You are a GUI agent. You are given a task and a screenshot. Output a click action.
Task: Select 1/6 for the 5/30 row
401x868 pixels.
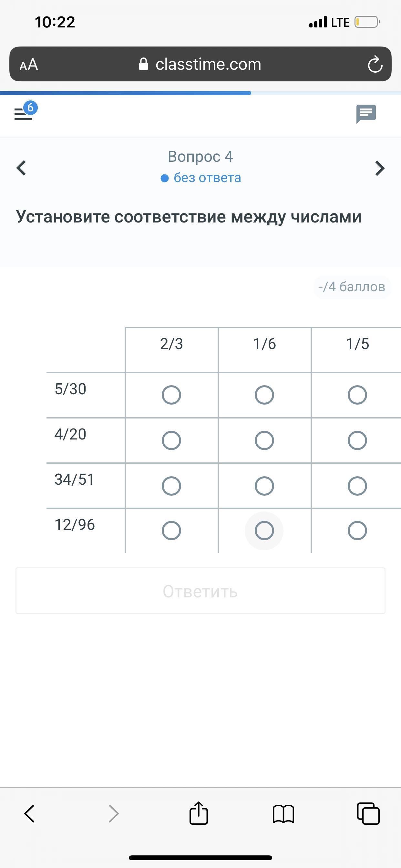(264, 395)
